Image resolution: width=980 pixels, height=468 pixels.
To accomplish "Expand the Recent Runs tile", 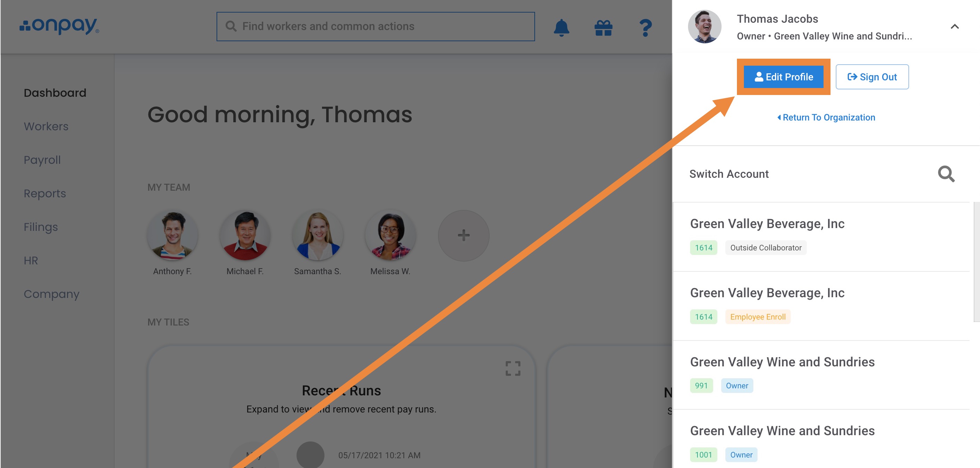I will [x=512, y=368].
